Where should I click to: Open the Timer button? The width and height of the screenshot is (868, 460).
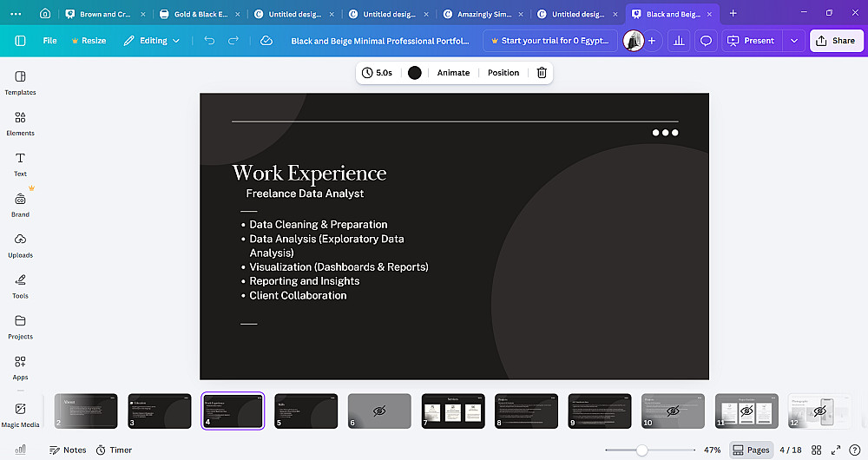114,450
